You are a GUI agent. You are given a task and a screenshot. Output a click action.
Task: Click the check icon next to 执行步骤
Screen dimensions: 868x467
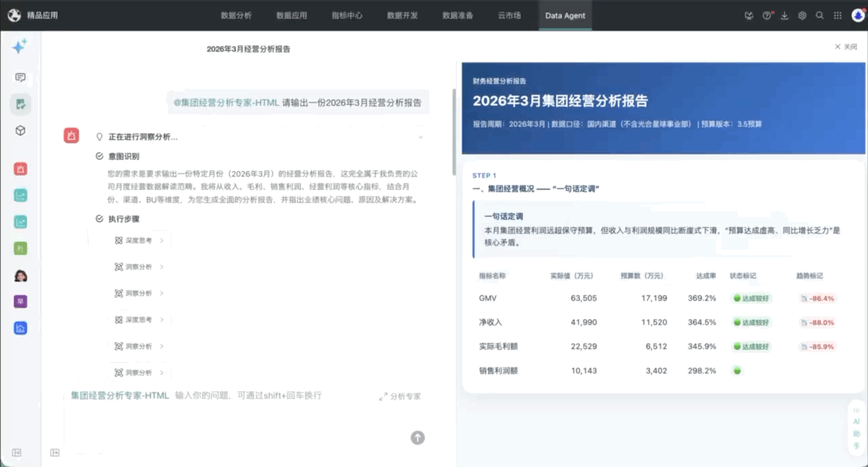coord(100,219)
